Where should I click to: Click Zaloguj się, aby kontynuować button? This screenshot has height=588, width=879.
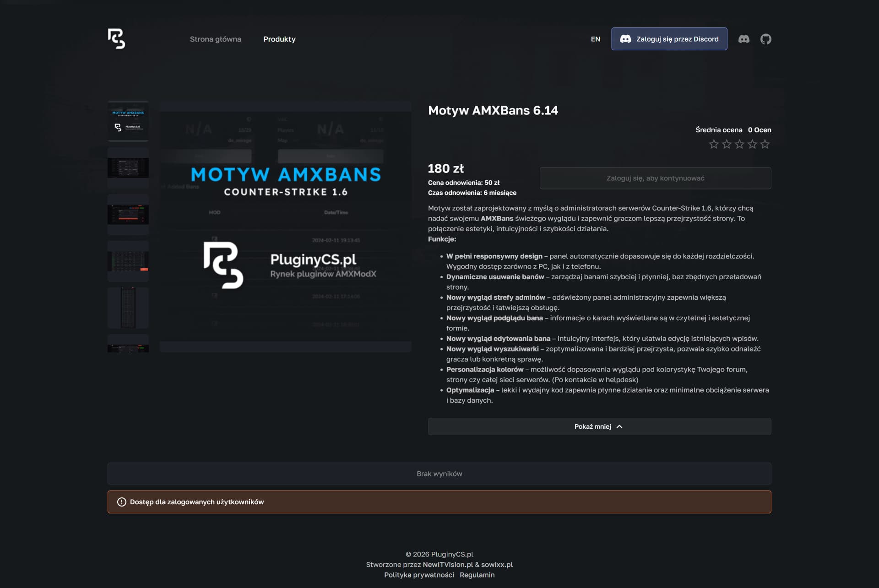point(655,178)
